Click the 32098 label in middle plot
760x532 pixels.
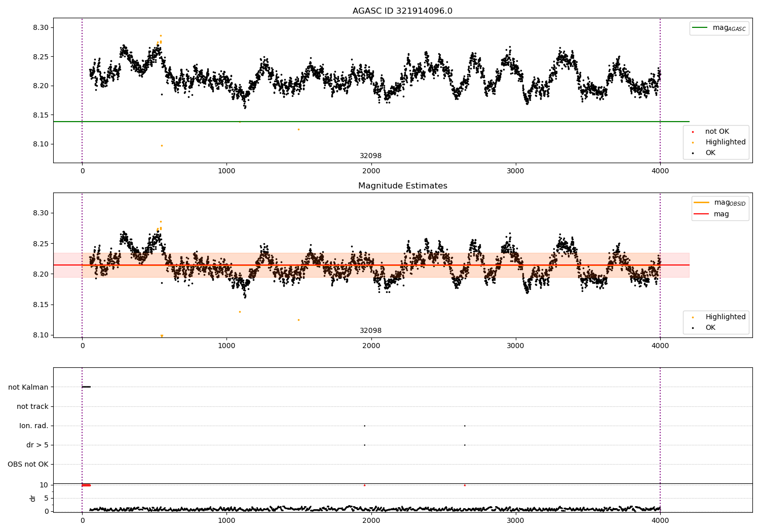point(370,331)
